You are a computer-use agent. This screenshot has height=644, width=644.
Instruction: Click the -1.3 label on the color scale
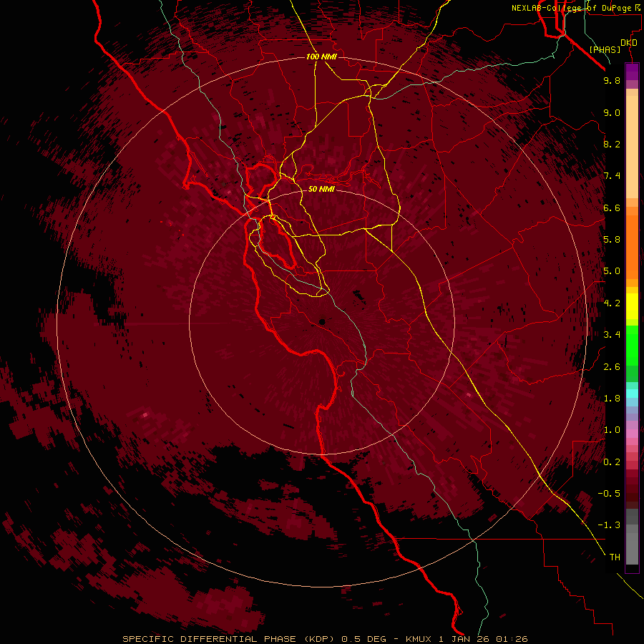click(x=609, y=525)
